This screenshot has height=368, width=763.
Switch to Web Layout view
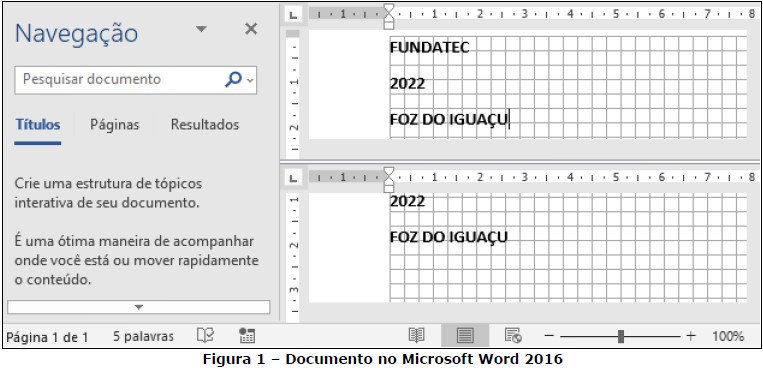[513, 335]
